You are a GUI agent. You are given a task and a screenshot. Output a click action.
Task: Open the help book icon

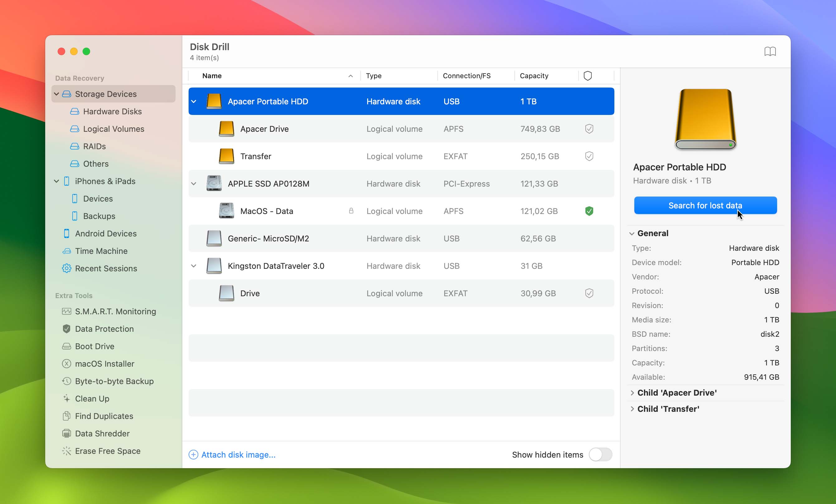770,52
